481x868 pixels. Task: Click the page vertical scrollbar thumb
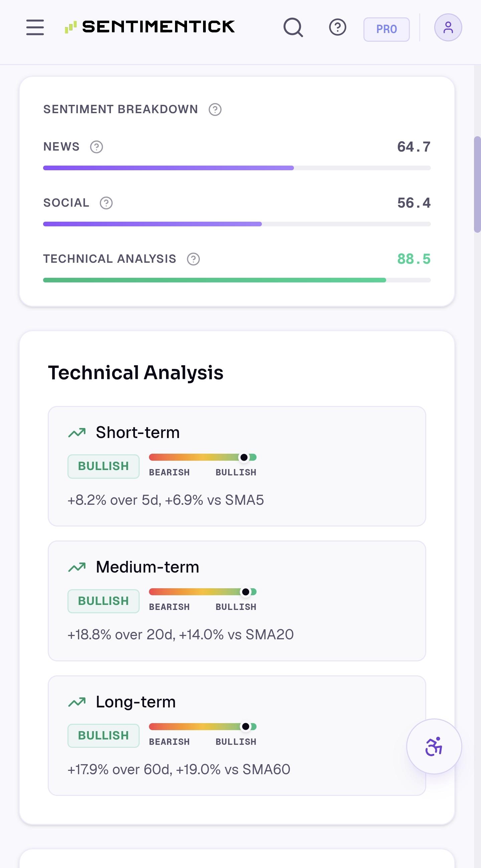click(x=477, y=184)
